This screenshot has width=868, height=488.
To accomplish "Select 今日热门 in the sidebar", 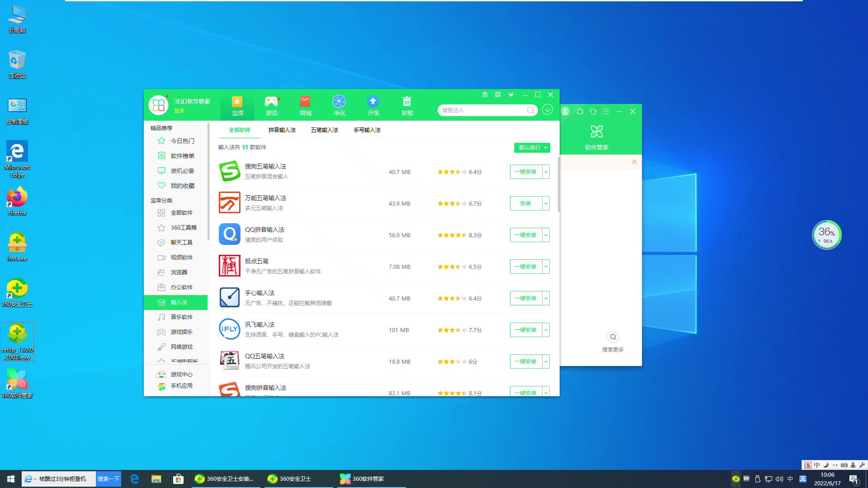I will (x=176, y=141).
